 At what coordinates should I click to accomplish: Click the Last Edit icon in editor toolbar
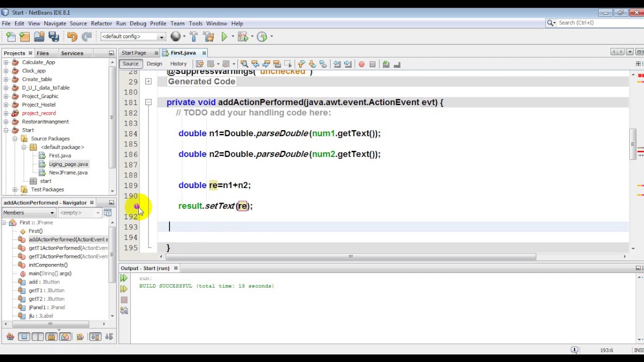[200, 64]
